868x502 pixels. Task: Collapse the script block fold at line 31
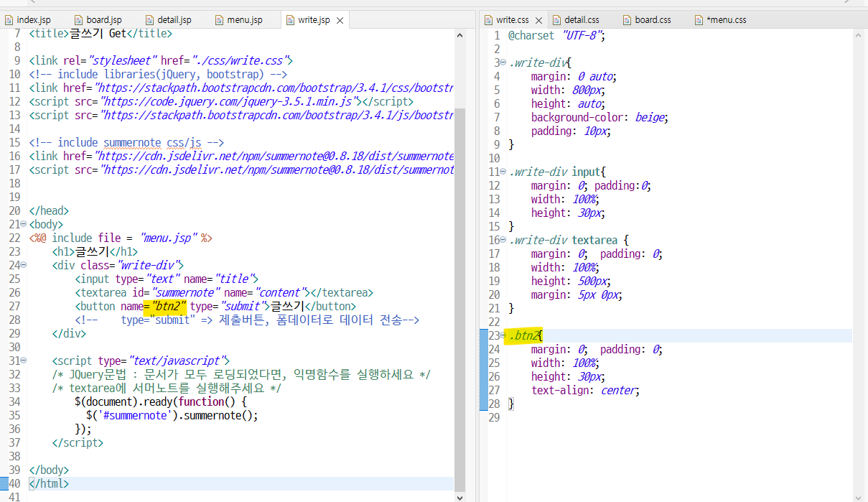pos(24,361)
